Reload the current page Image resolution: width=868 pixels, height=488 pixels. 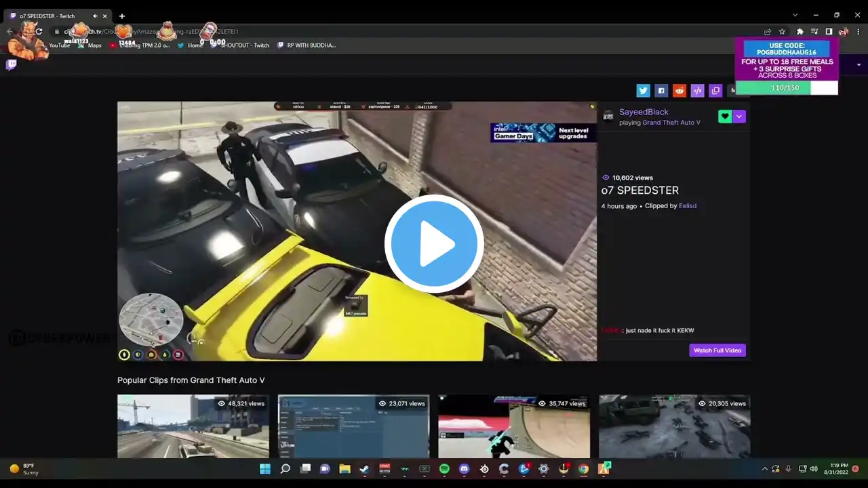click(39, 31)
